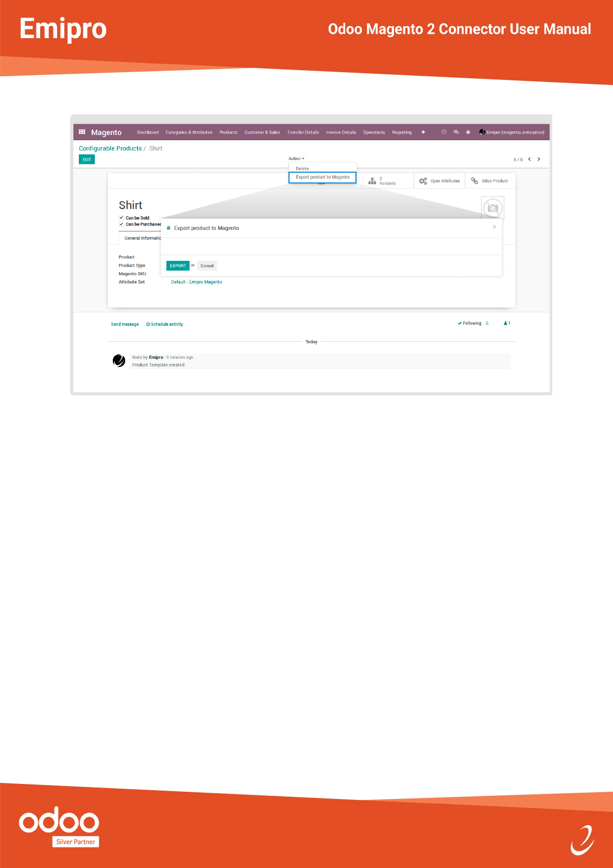This screenshot has height=868, width=613.
Task: Click the Emipro author name in the note
Action: click(x=156, y=357)
